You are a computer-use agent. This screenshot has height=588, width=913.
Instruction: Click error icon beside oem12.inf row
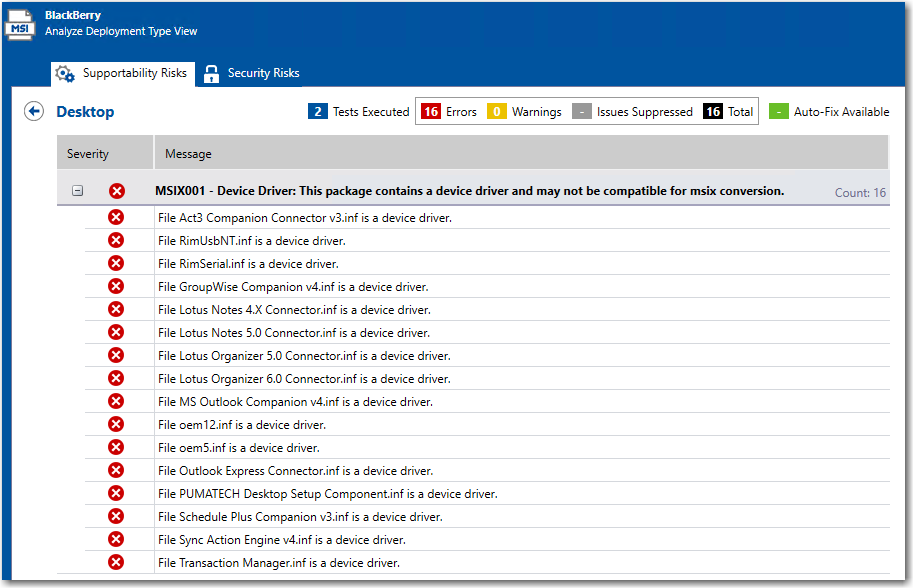coord(116,424)
